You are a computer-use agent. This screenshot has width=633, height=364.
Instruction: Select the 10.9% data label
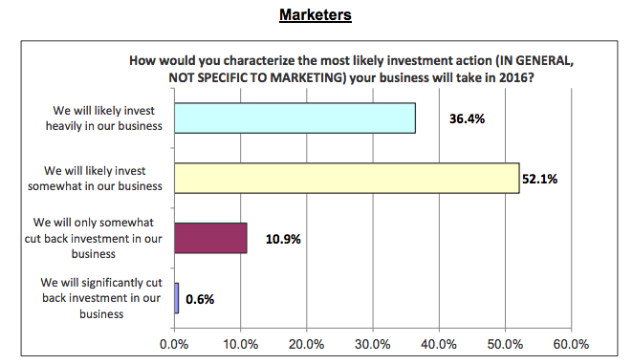click(x=283, y=239)
